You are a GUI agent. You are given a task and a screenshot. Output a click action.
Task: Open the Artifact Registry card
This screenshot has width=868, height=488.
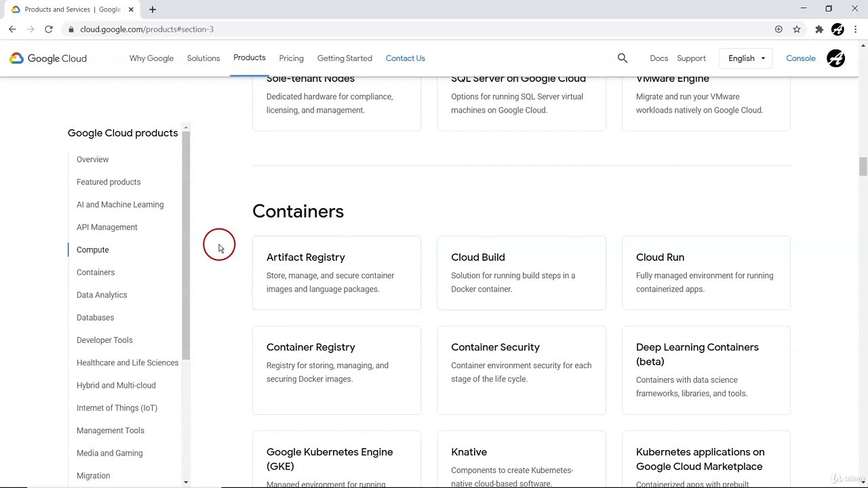(x=336, y=273)
